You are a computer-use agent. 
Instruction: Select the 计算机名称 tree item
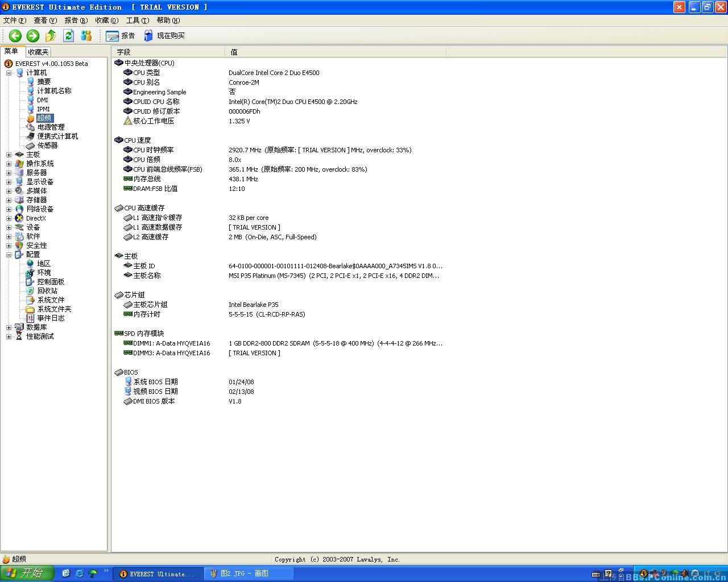[x=54, y=91]
